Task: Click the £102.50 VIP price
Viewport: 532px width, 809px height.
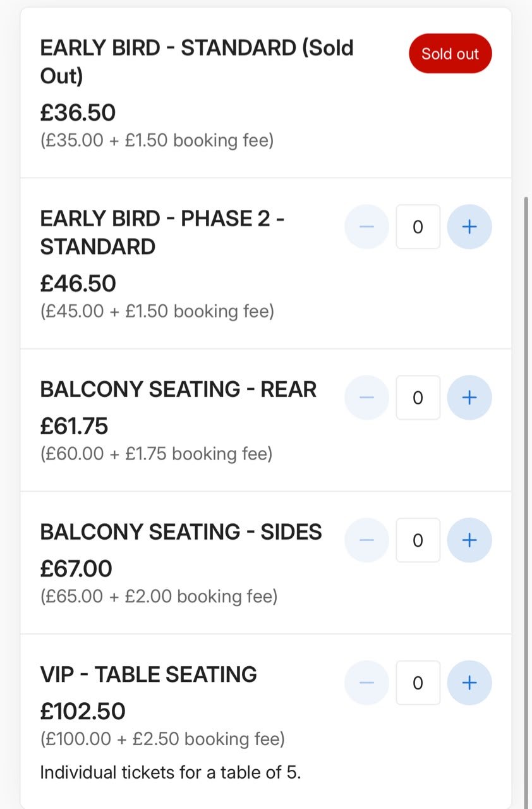Action: (83, 712)
